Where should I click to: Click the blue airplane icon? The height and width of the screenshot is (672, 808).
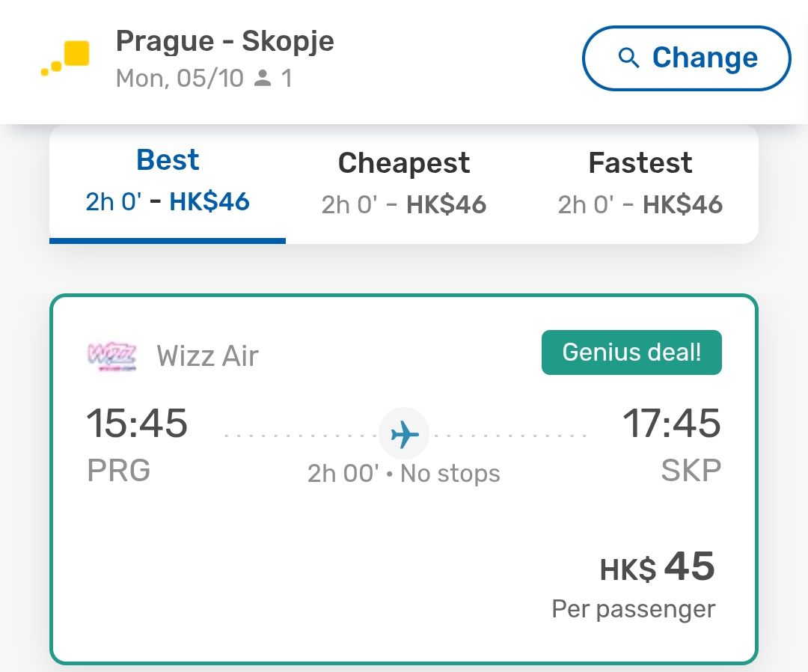tap(404, 434)
